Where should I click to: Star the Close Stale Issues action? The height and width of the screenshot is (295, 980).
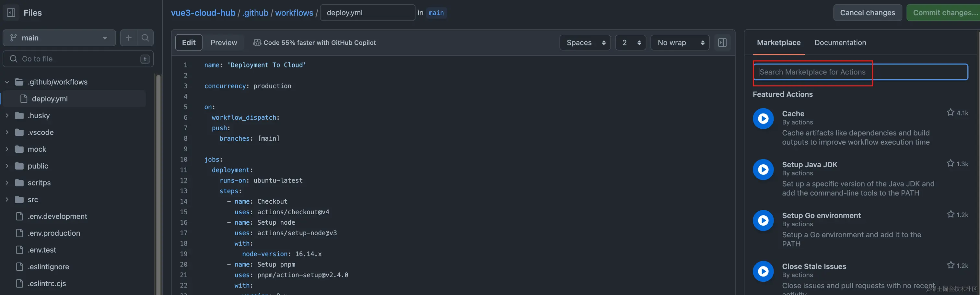(950, 265)
